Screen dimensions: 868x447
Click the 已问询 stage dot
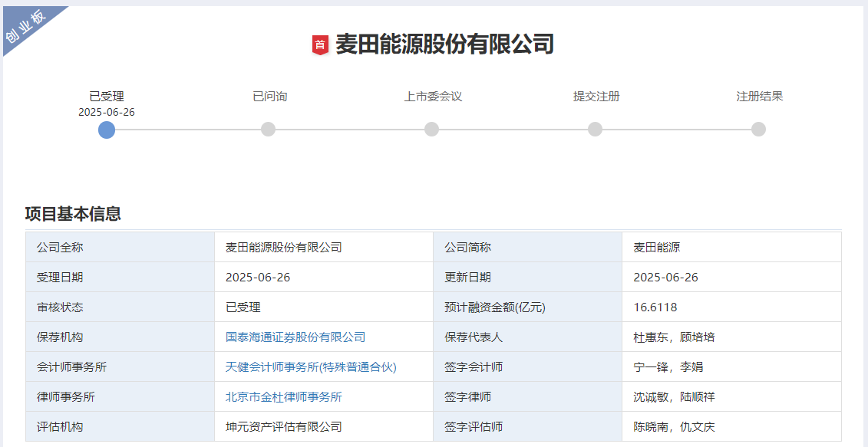269,130
